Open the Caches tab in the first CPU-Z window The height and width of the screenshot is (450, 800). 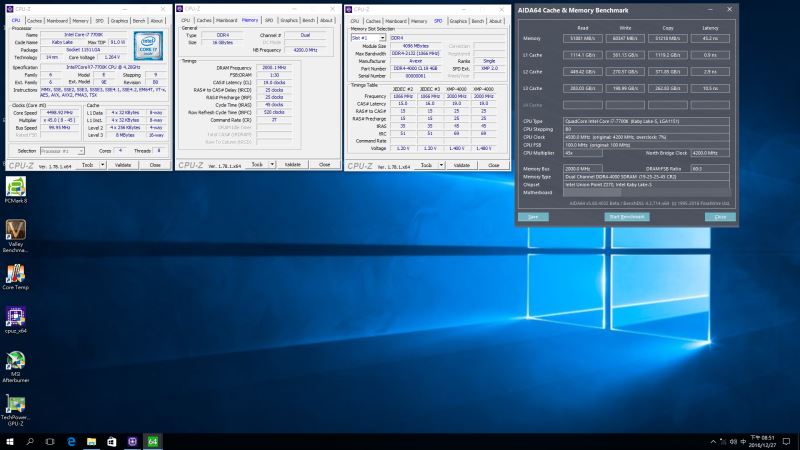click(34, 20)
